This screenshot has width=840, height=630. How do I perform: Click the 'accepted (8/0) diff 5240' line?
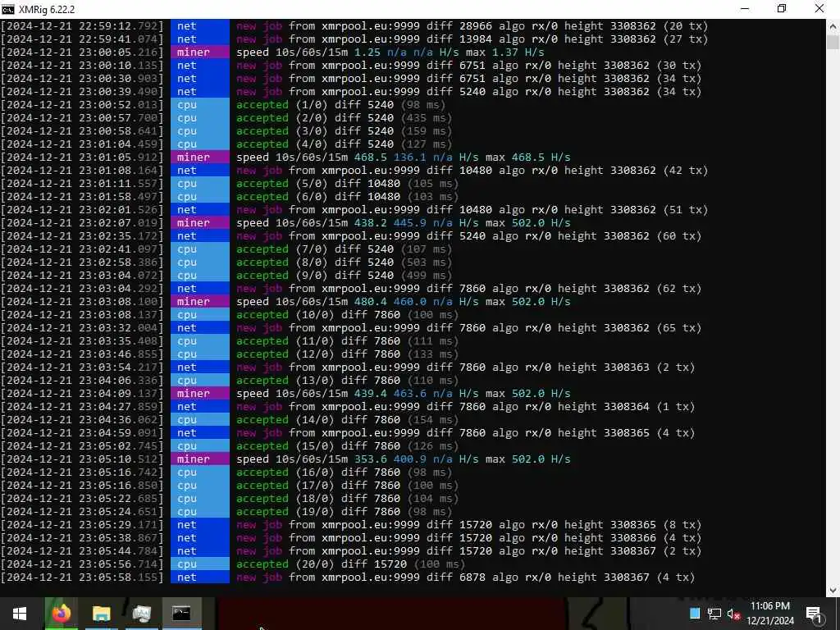[226, 262]
